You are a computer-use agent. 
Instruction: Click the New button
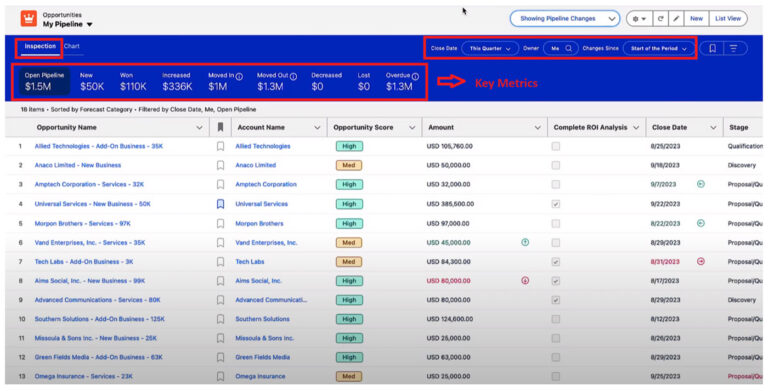[x=696, y=19]
